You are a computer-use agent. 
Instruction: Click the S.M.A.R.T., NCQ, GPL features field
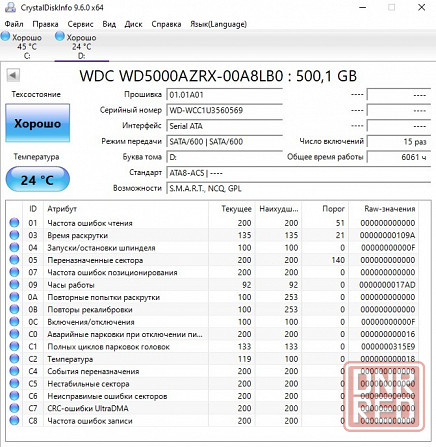[299, 188]
